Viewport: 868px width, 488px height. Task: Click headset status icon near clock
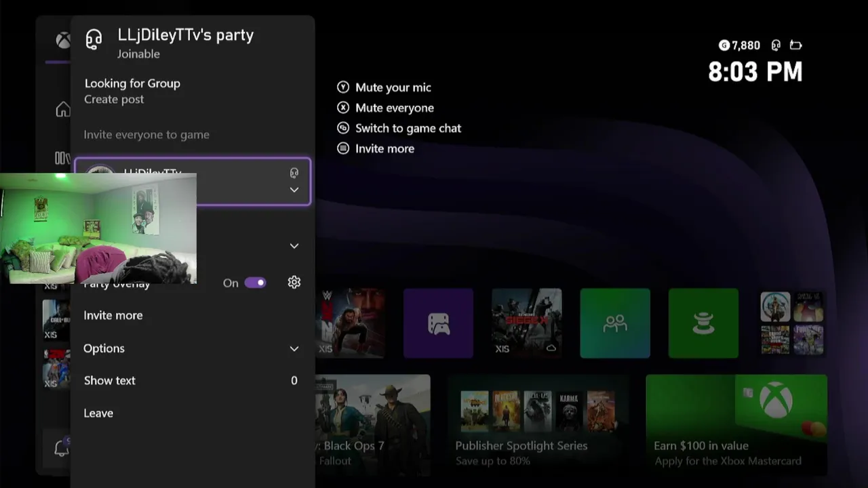(x=776, y=45)
